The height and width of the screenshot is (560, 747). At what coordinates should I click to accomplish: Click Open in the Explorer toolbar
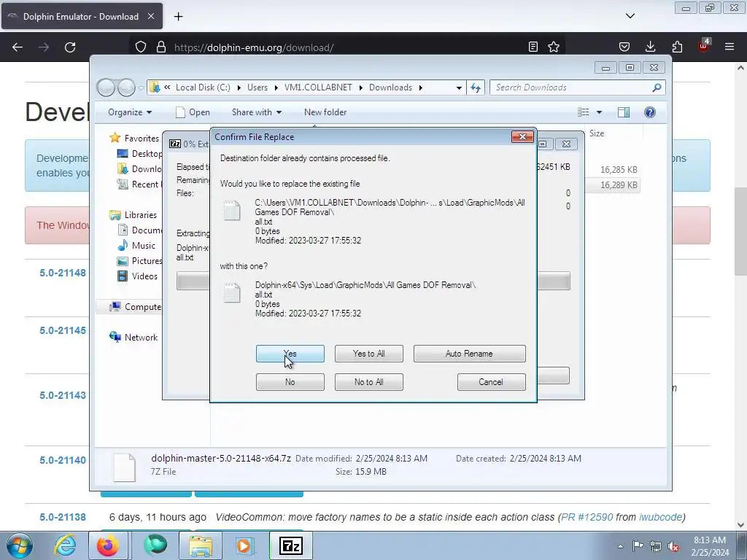[x=193, y=112]
